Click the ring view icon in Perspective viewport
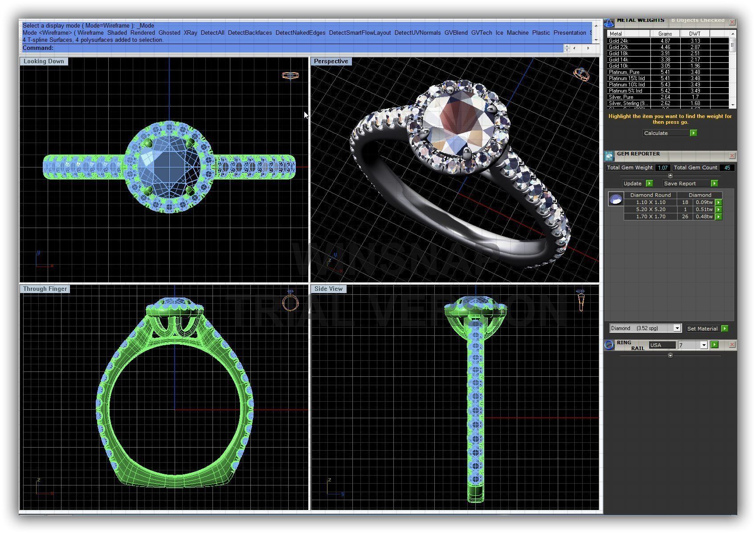Viewport: 756px width, 534px height. coord(581,74)
